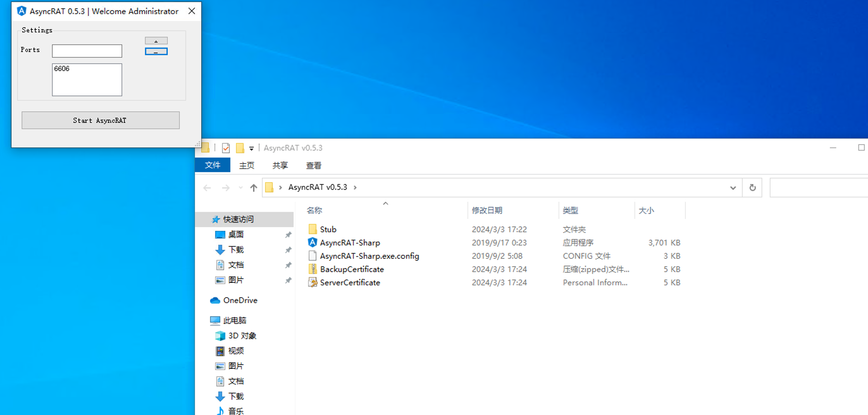The image size is (868, 415).
Task: Click the Explorer search box
Action: point(819,188)
